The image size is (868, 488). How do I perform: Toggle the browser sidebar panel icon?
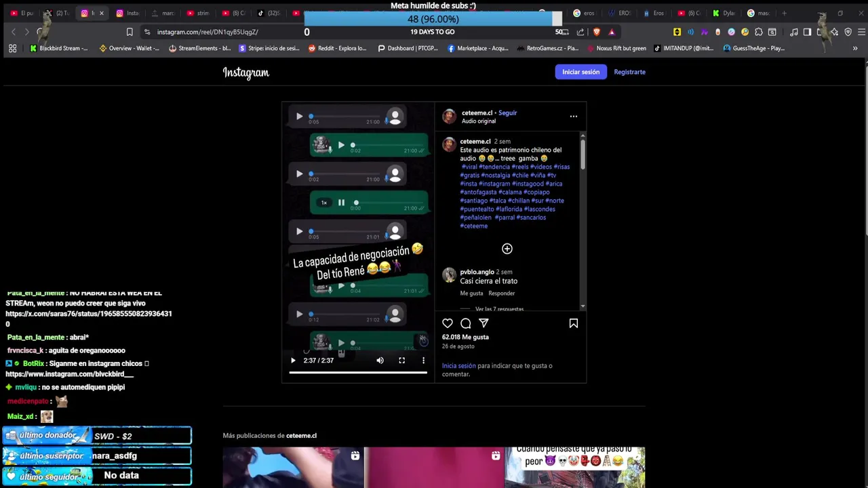point(807,32)
